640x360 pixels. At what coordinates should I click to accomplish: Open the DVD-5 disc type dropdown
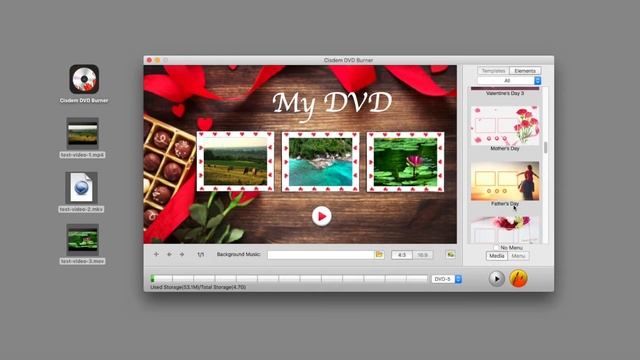pyautogui.click(x=447, y=279)
